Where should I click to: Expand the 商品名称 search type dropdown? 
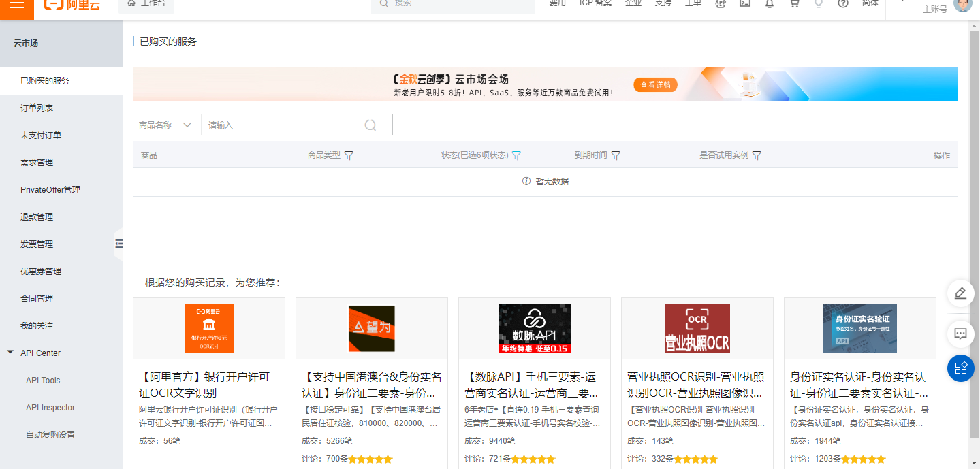167,125
